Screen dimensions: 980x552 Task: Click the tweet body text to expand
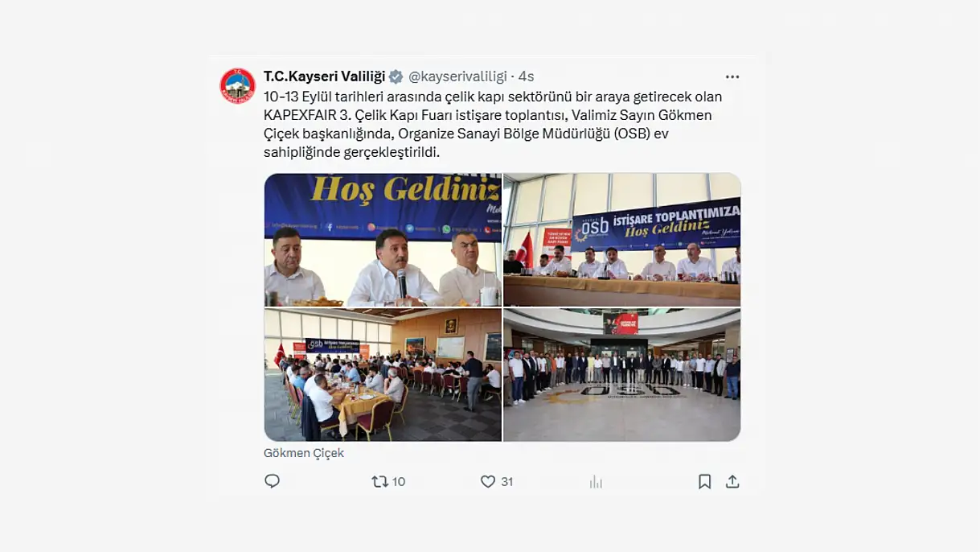493,124
